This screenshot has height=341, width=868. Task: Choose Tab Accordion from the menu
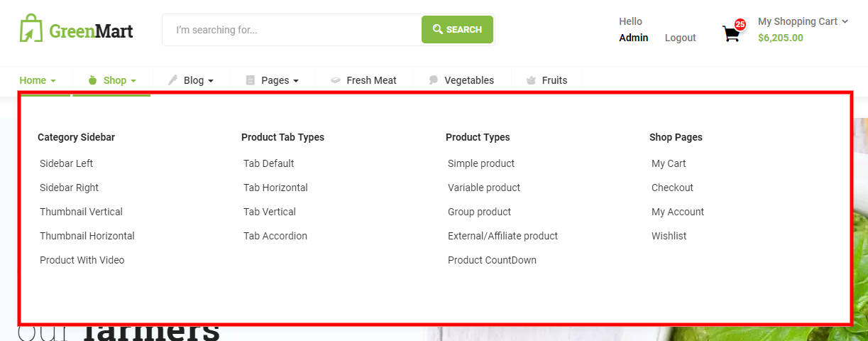pos(275,236)
